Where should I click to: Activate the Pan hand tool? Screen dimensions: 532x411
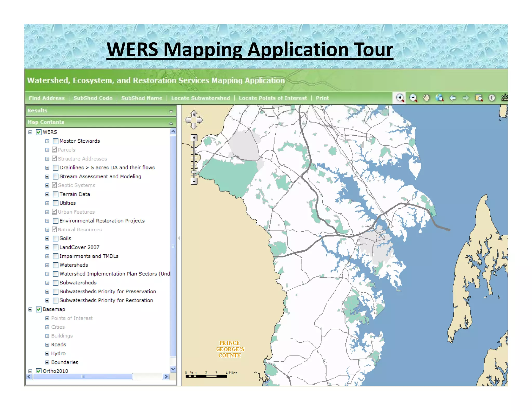(426, 98)
